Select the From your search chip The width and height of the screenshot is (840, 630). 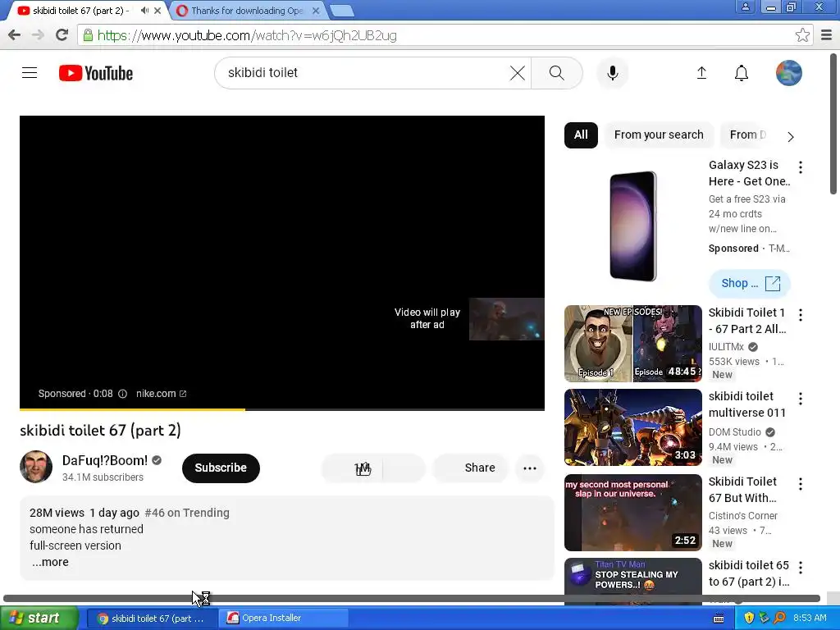click(659, 135)
